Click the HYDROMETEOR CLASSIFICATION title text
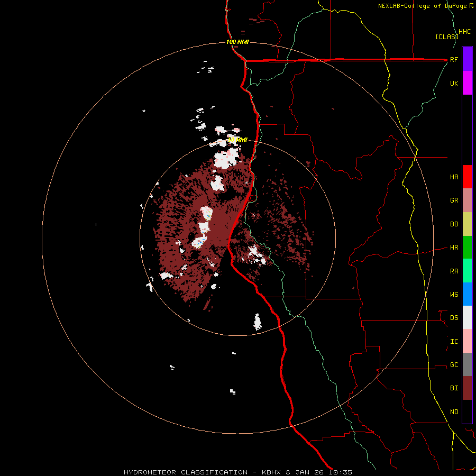Image resolution: width=476 pixels, height=476 pixels. click(186, 472)
